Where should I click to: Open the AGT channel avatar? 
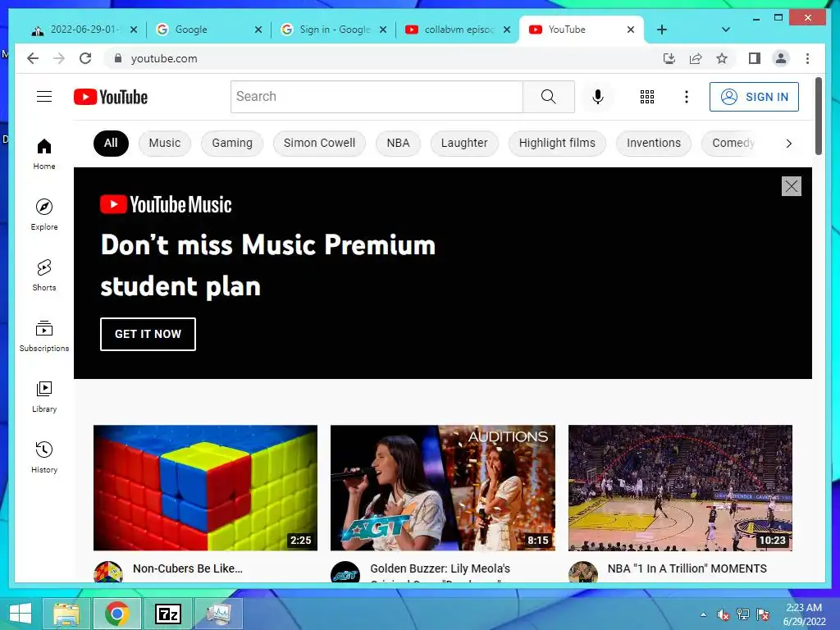(x=345, y=572)
